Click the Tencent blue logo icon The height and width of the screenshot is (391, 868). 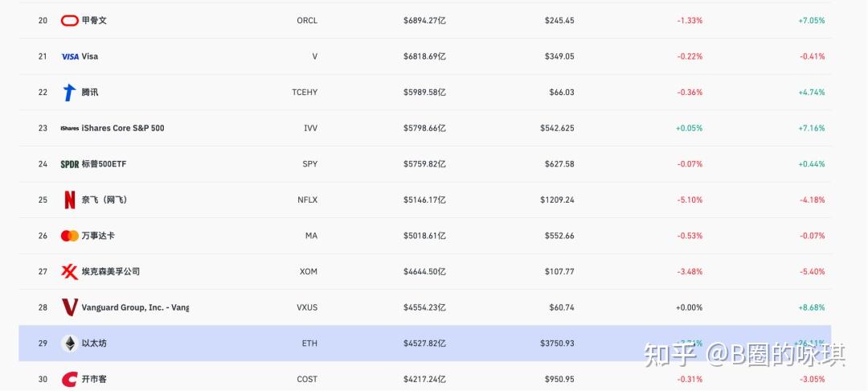(69, 93)
